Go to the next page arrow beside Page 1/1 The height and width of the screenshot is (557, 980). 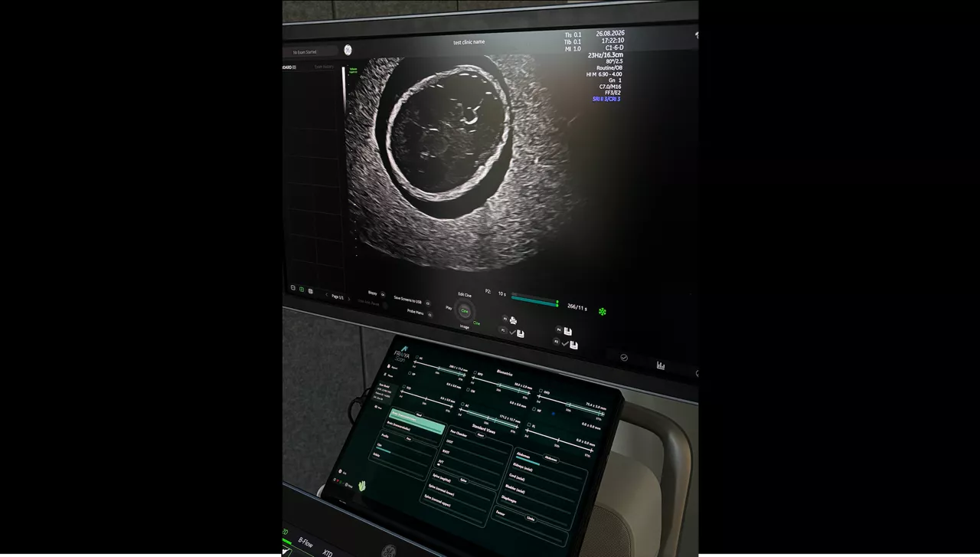pos(349,299)
